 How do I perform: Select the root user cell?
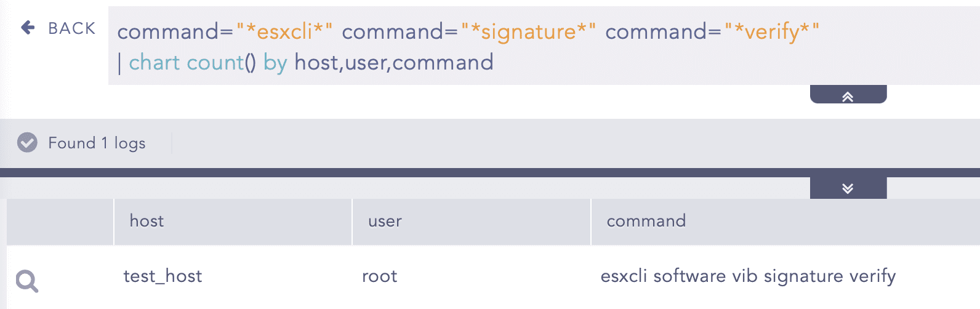tap(379, 276)
